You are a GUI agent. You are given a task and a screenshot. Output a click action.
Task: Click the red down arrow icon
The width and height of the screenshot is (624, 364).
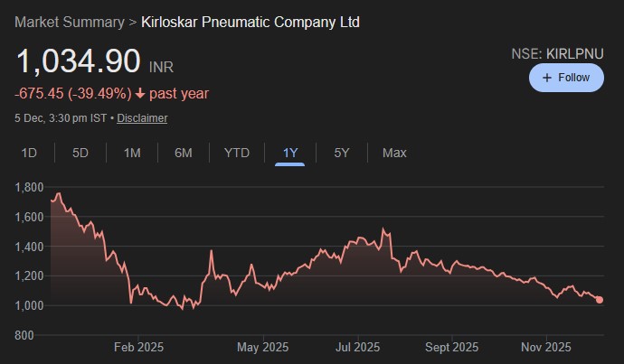140,94
